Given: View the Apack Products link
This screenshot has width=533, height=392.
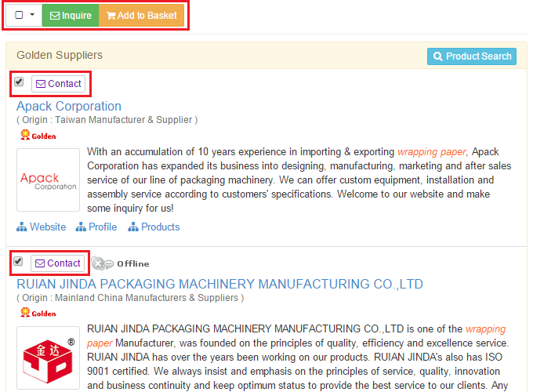Looking at the screenshot, I should point(154,227).
